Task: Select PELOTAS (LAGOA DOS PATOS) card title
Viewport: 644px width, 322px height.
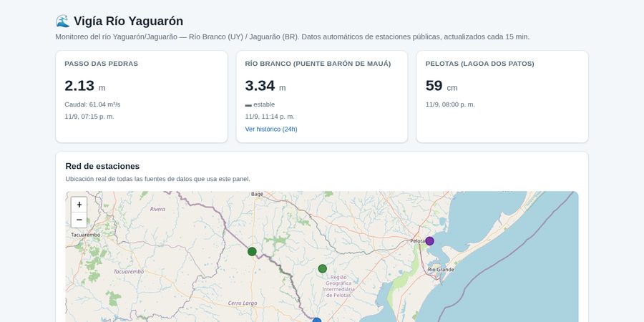Action: 479,64
